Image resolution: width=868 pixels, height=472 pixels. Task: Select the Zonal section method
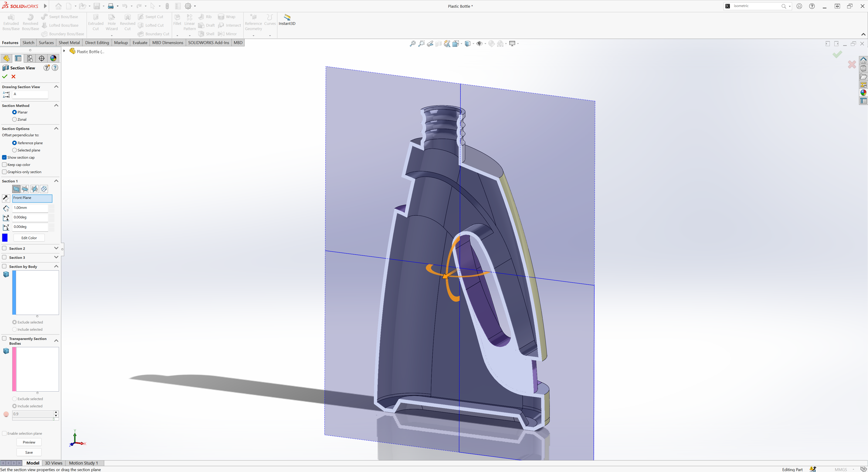[x=14, y=119]
